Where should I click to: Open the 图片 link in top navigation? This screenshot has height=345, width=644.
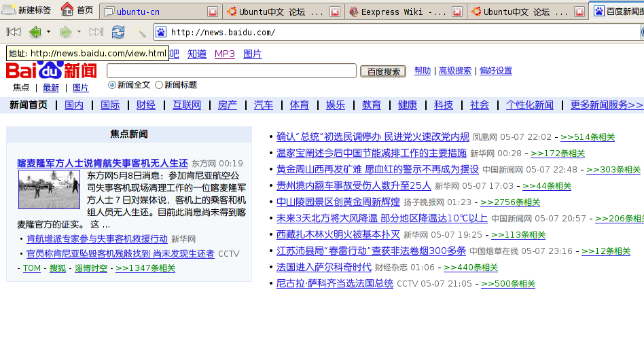253,54
